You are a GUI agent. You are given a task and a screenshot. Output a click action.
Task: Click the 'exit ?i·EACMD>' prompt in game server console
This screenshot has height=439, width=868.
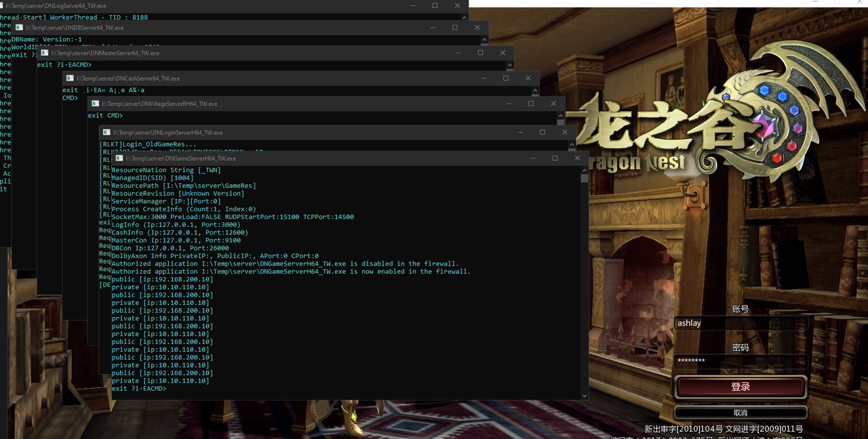[139, 389]
